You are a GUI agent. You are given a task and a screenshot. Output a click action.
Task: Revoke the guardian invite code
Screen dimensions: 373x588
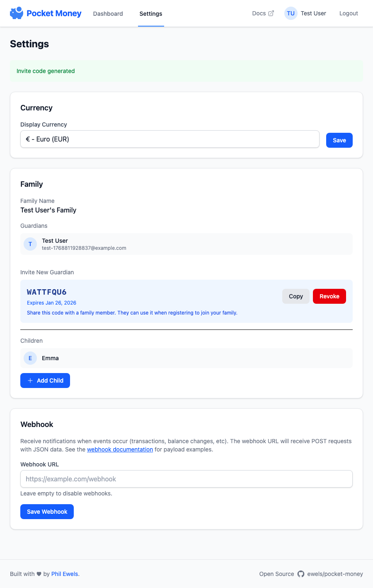click(329, 296)
